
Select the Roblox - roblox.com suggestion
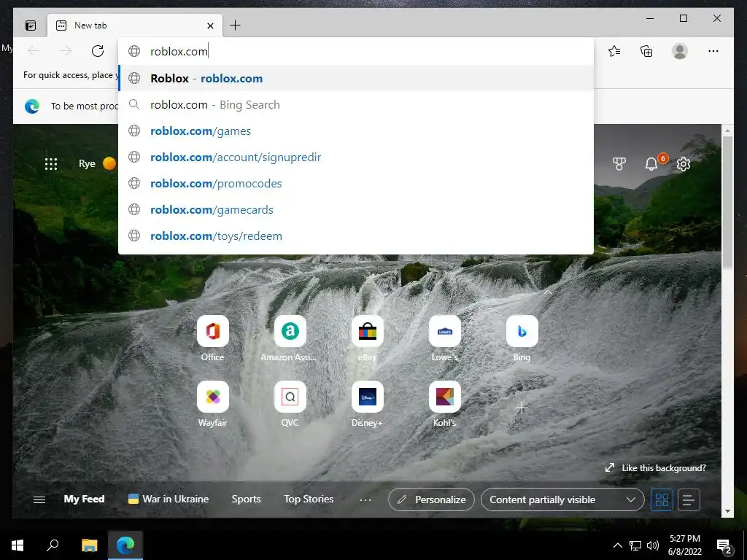356,78
